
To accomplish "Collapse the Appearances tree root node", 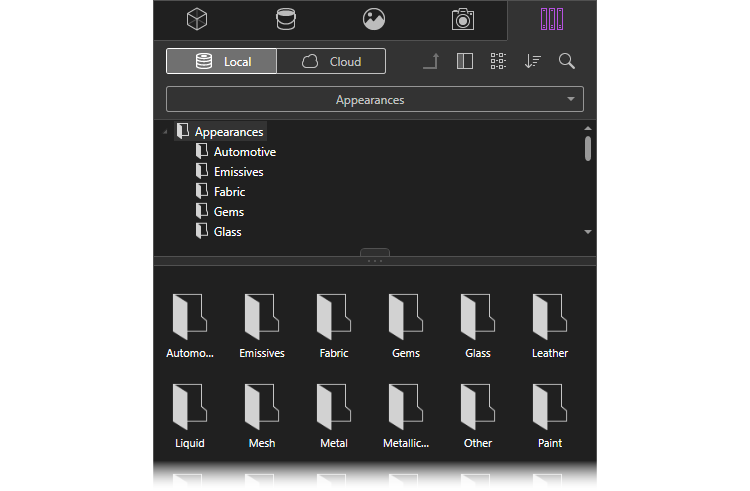I will [x=165, y=132].
